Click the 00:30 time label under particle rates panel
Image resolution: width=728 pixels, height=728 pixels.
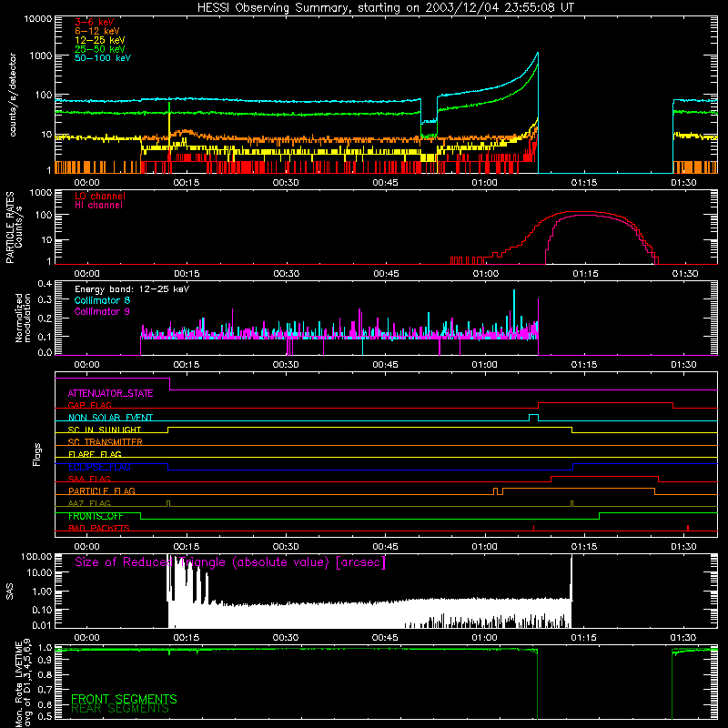(287, 274)
